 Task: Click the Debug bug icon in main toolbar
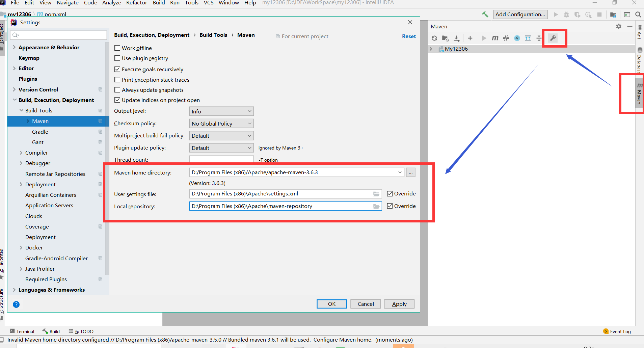point(566,15)
